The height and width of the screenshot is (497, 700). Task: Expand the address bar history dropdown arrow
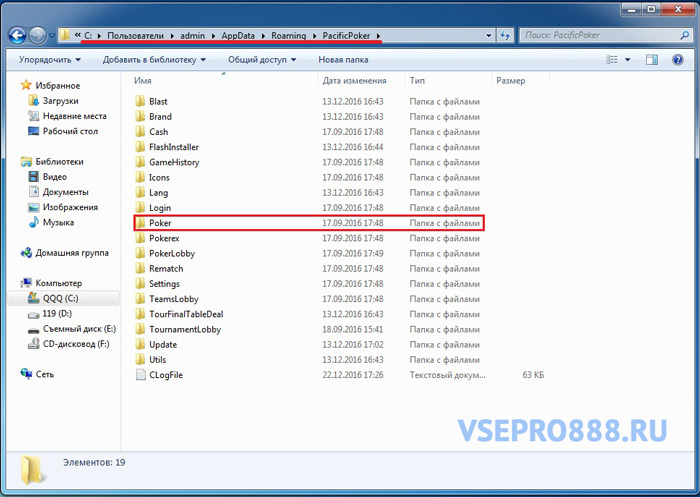pos(489,35)
